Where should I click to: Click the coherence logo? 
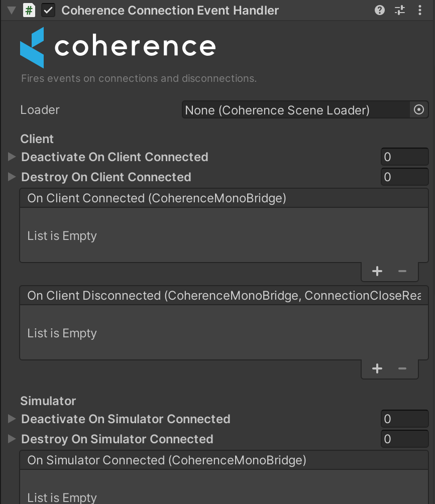[x=118, y=47]
